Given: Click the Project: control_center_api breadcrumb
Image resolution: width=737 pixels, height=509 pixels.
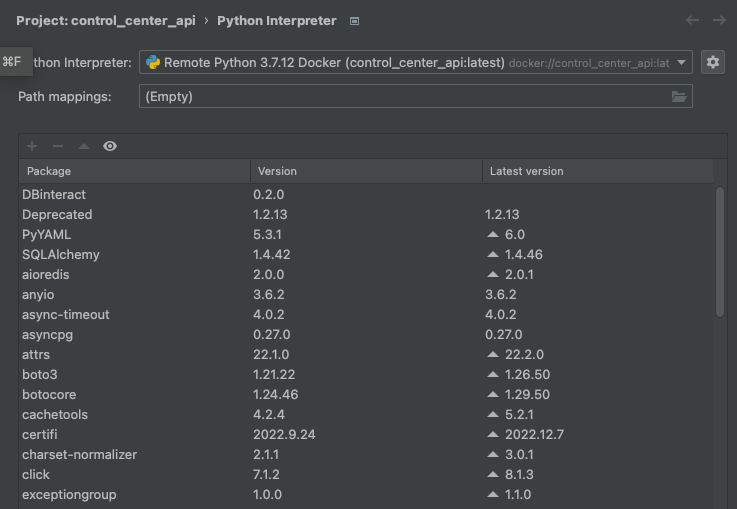Looking at the screenshot, I should (x=106, y=21).
